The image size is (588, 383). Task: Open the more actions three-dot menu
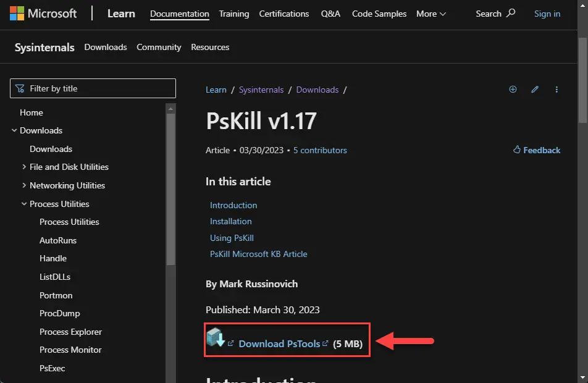tap(556, 90)
